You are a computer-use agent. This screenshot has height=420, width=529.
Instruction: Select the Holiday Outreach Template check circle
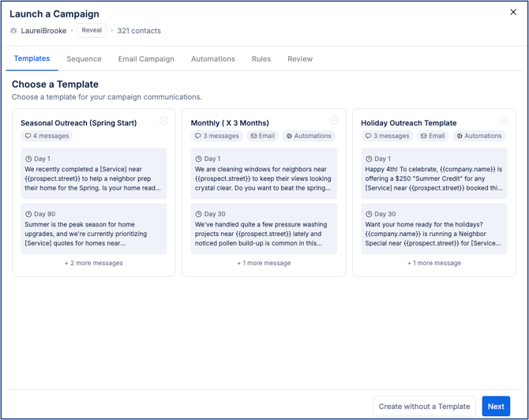coord(504,121)
